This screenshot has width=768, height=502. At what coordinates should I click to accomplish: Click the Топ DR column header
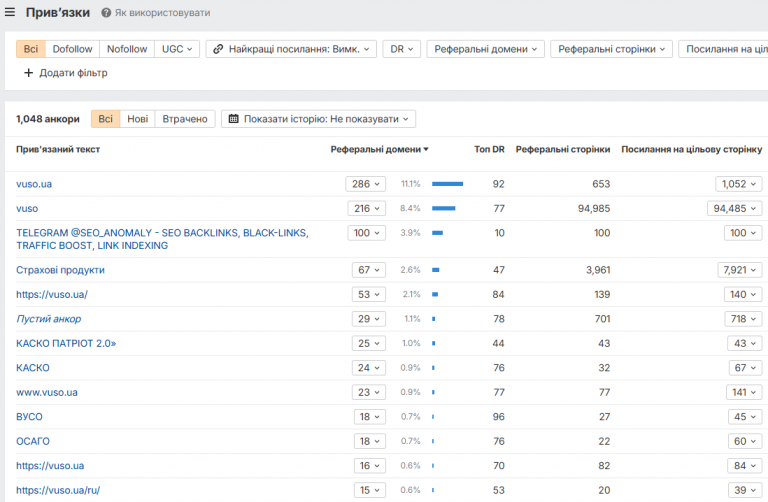[489, 149]
